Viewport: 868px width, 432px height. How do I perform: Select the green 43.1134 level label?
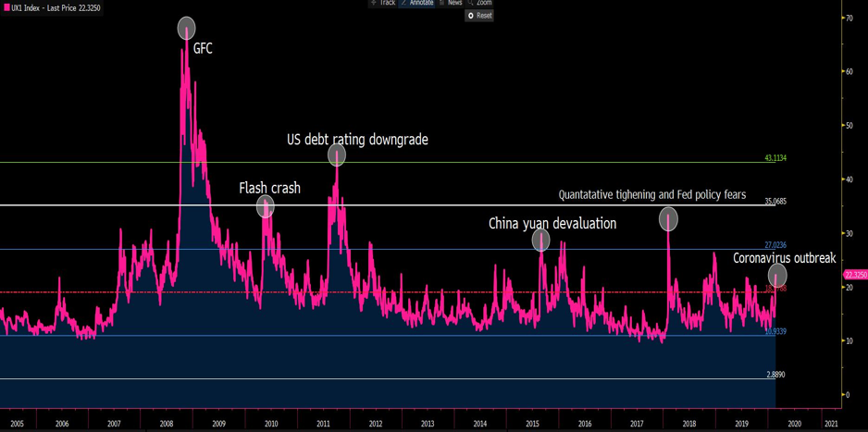click(x=775, y=158)
